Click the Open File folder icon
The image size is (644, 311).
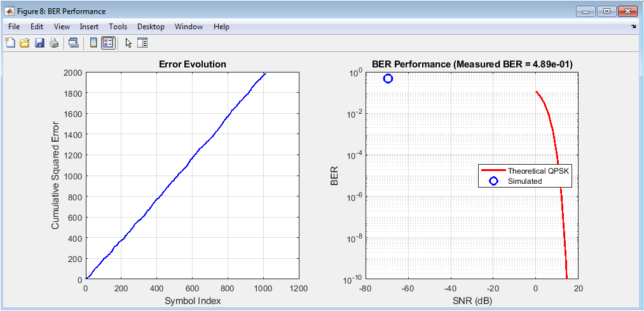click(x=25, y=43)
